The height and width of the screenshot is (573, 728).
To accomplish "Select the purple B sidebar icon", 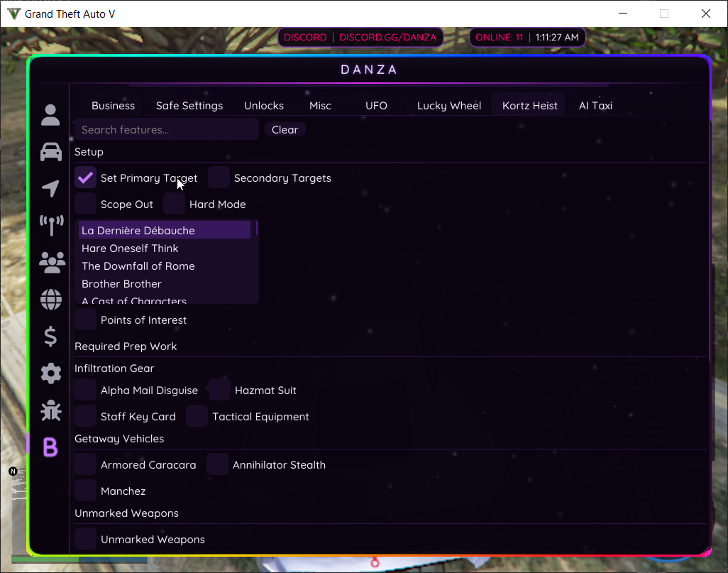I will 50,447.
